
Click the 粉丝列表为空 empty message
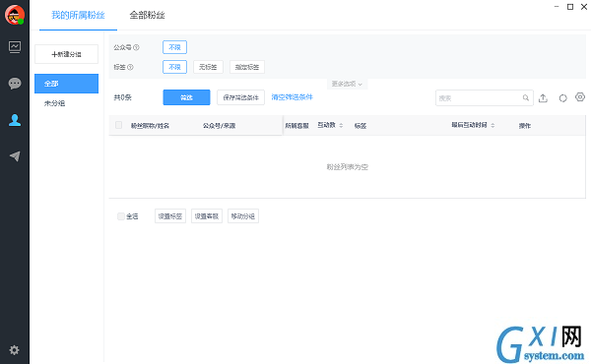(347, 167)
